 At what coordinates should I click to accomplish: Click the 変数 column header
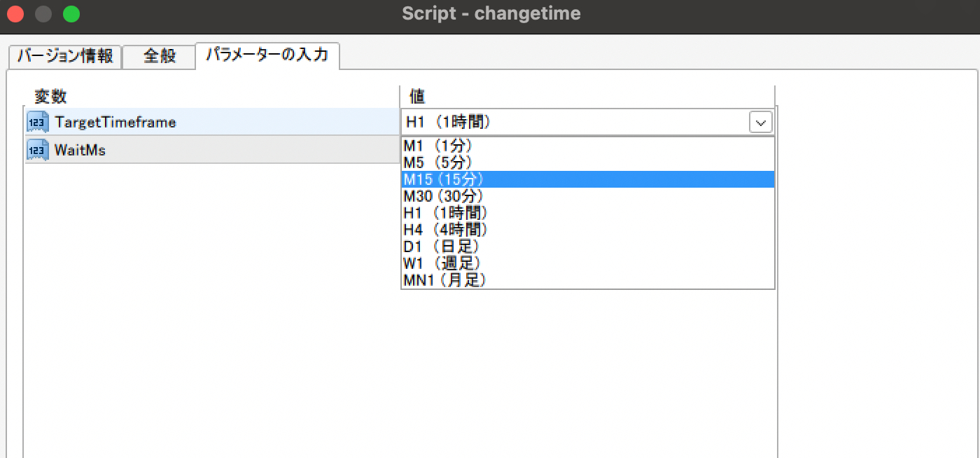click(50, 97)
